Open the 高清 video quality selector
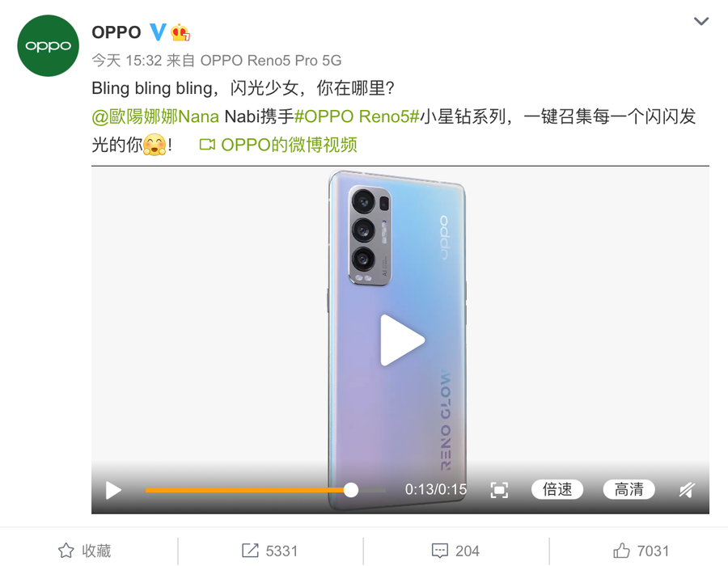 click(629, 489)
